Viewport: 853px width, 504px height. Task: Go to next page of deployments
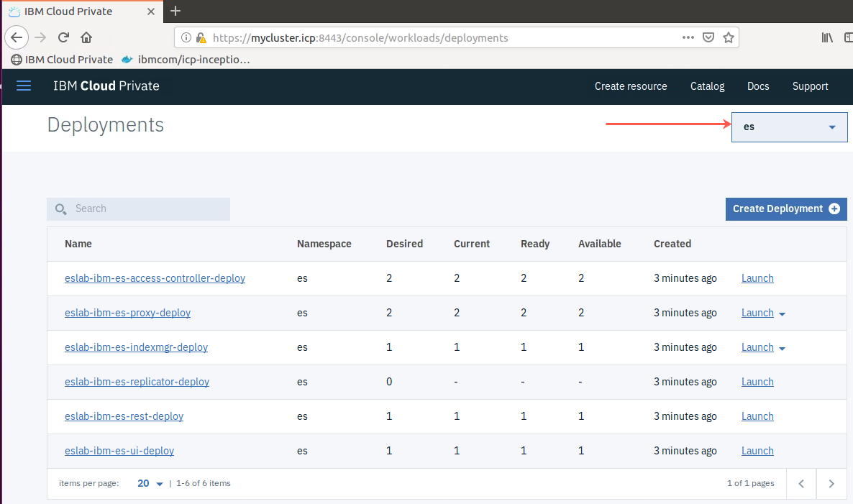pos(831,484)
